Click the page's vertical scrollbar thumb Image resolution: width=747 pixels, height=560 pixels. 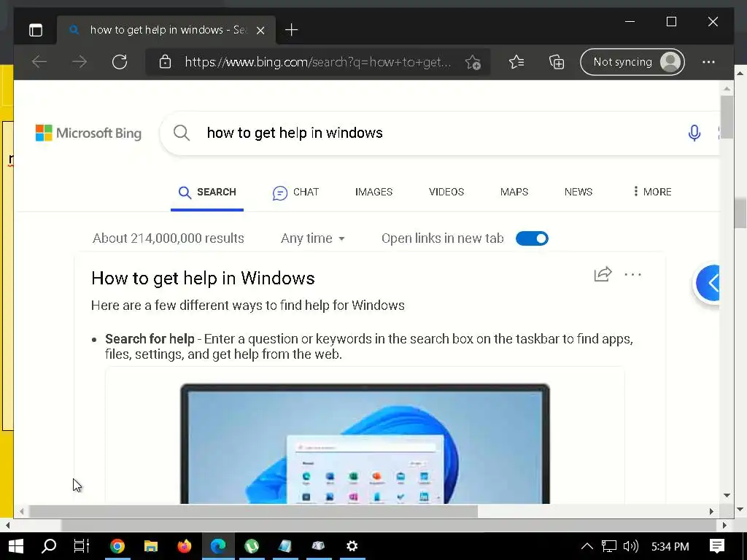pos(727,117)
